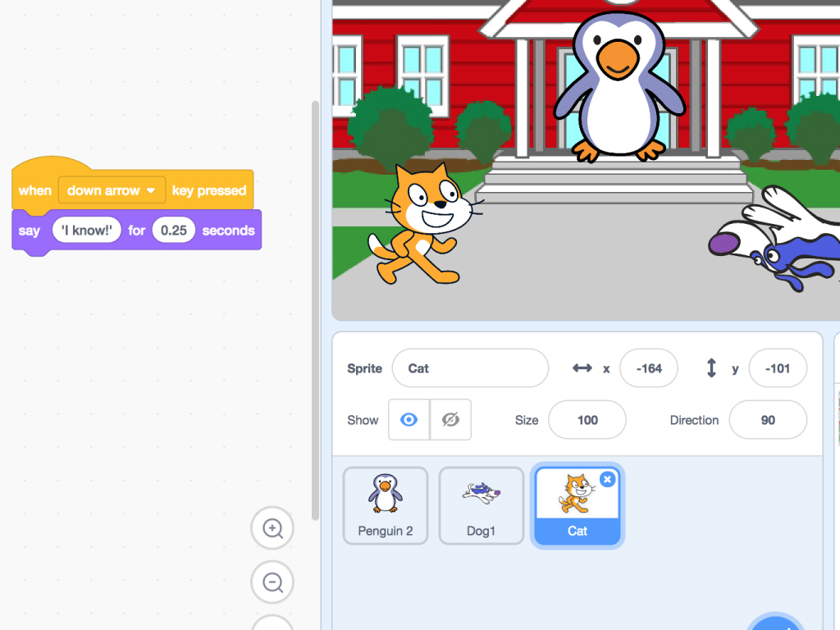Select the Dog1 sprite thumbnail
Viewport: 840px width, 630px height.
click(x=481, y=505)
